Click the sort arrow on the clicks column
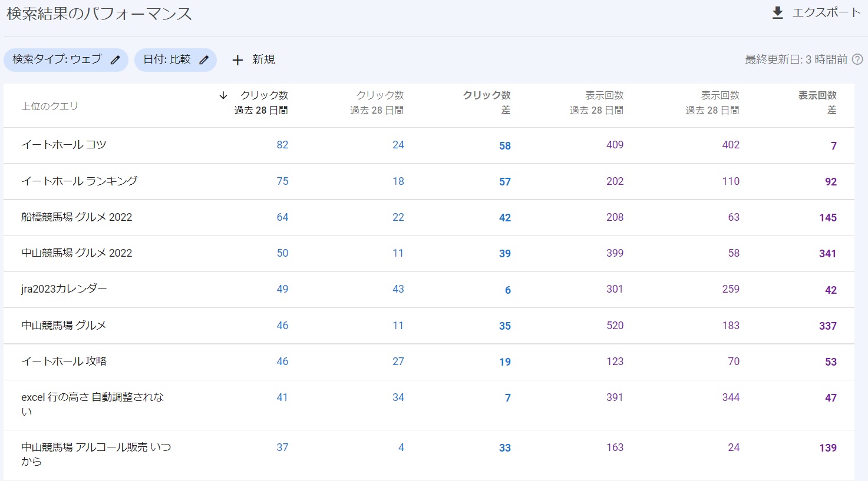Screen dimensions: 868x481 point(223,95)
